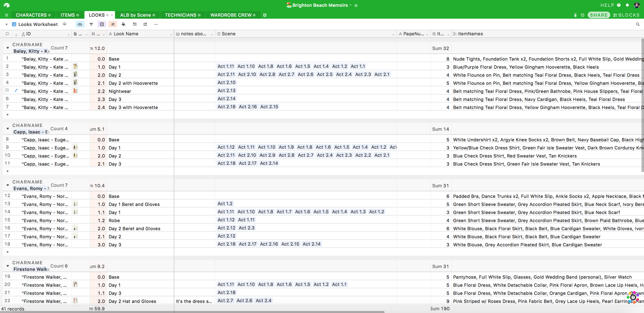Open the filter options
This screenshot has width=644, height=313.
coord(91,24)
